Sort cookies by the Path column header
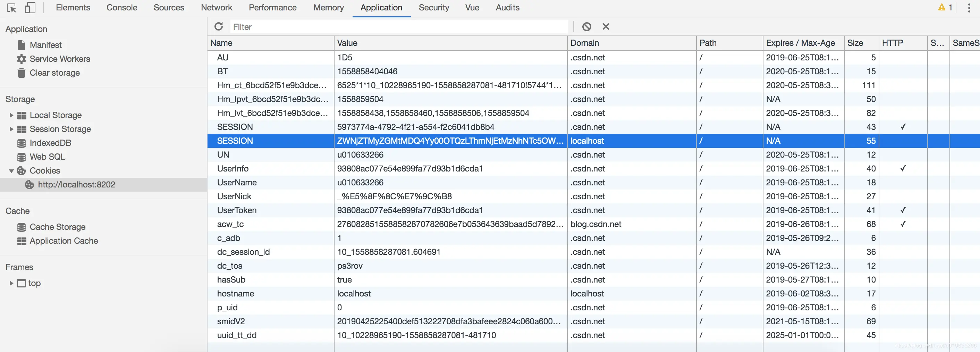 [x=730, y=43]
